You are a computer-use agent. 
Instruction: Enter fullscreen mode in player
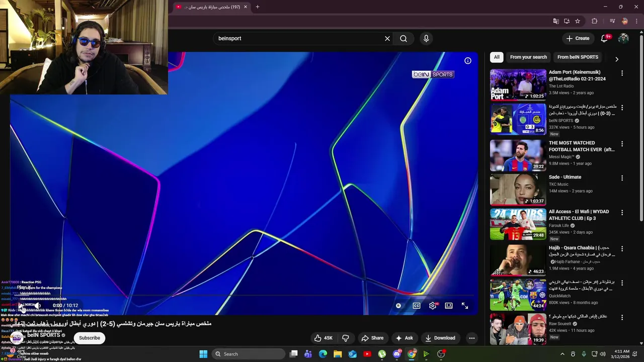[465, 306]
